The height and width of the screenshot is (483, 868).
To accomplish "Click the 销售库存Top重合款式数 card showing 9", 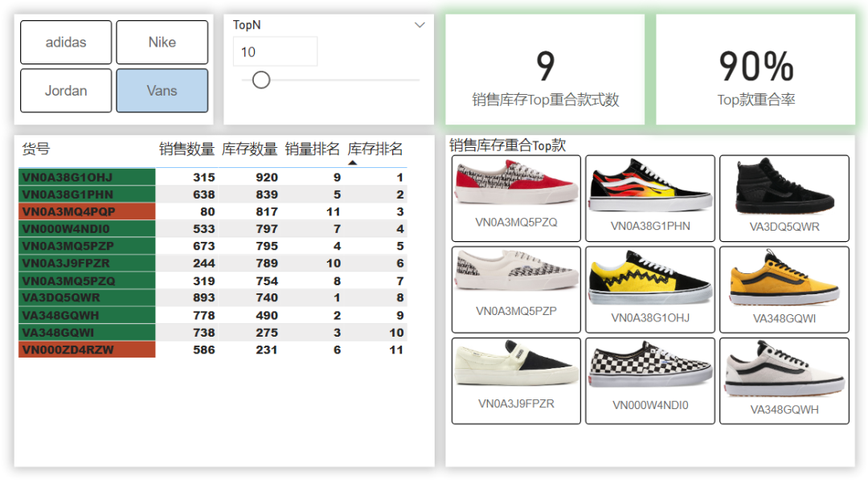I will click(545, 70).
